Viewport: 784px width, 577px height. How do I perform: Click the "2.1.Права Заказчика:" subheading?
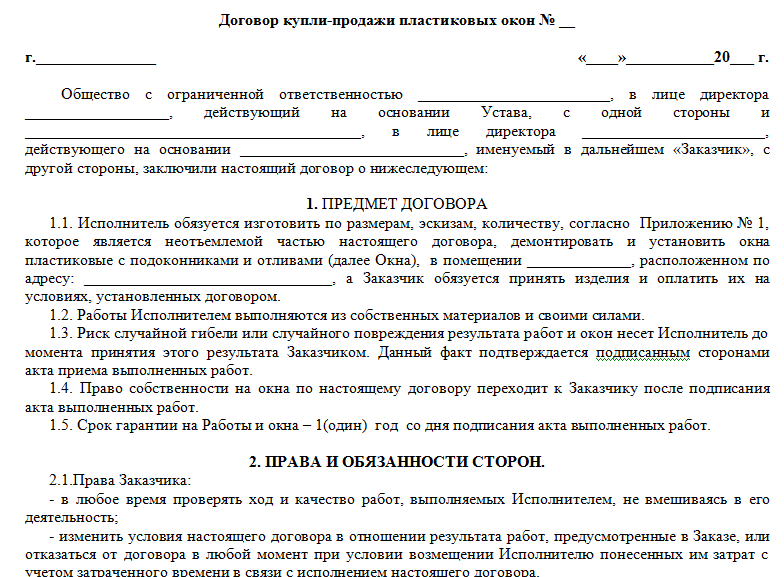(x=111, y=480)
